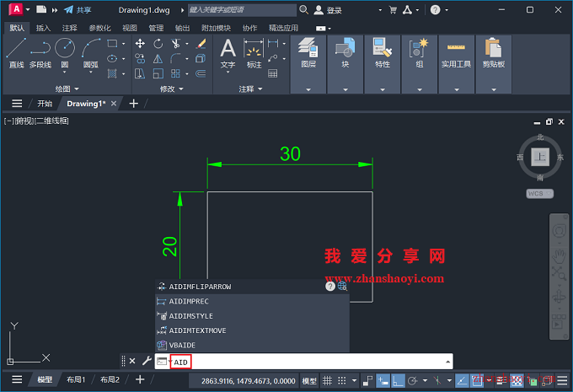
Task: Select the Rotate tool icon
Action: click(x=158, y=44)
